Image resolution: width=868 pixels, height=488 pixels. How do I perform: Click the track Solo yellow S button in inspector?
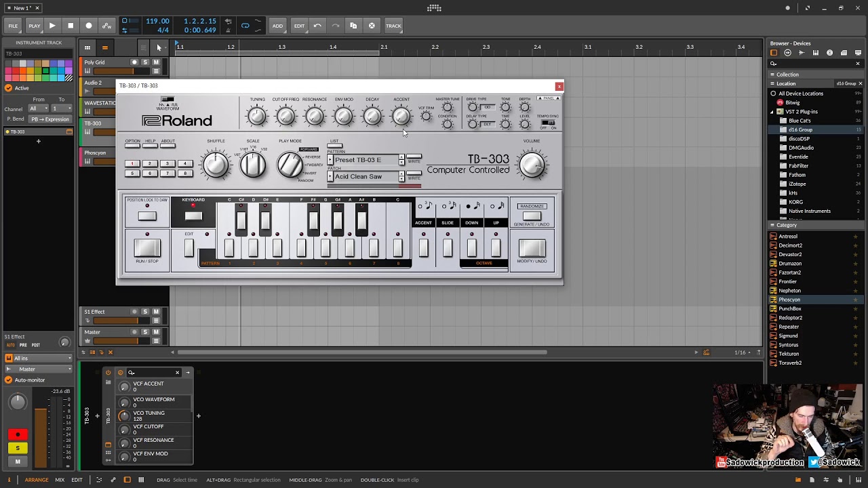coord(18,448)
